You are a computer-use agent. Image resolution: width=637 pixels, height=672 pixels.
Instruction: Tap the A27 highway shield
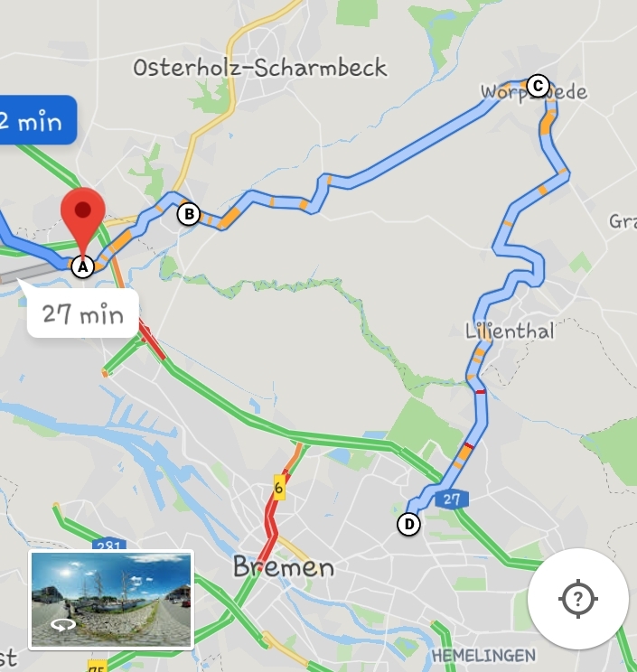[x=452, y=499]
